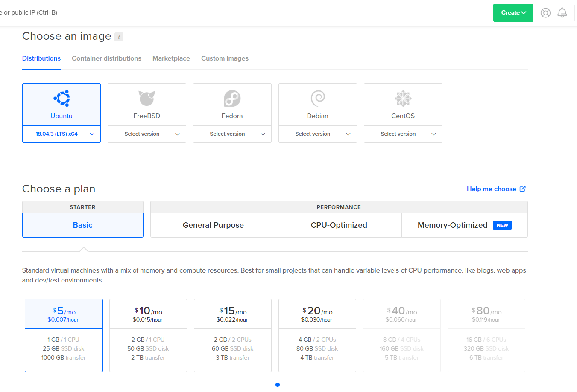Choose the $5/mo plan card

[x=64, y=335]
